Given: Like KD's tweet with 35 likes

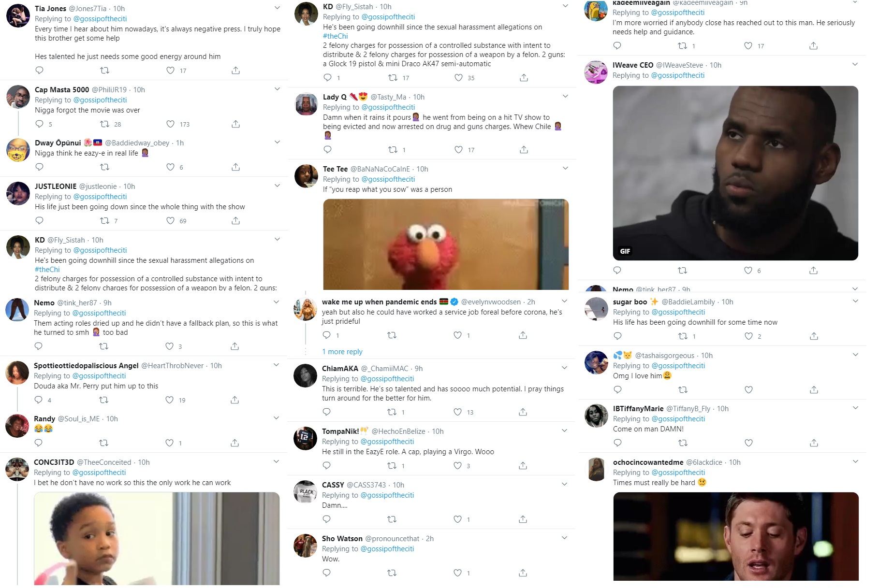Looking at the screenshot, I should pos(458,78).
